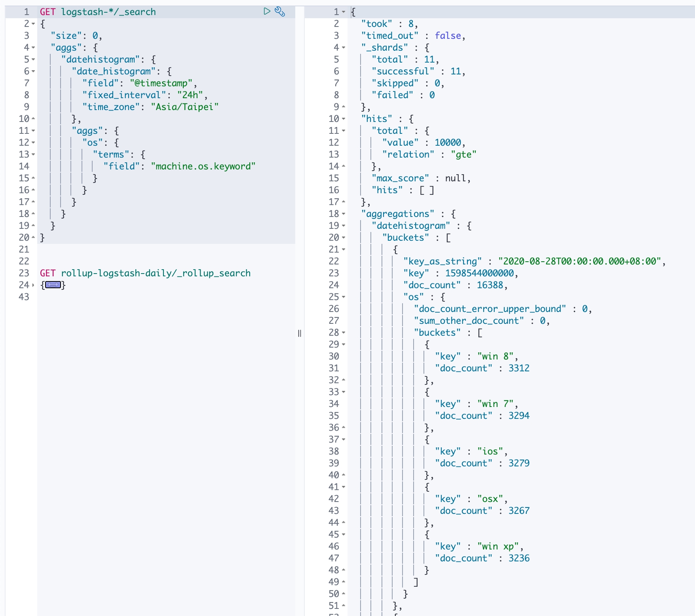Collapse the "date_histogram" block in request editor
695x616 pixels.
coord(33,71)
